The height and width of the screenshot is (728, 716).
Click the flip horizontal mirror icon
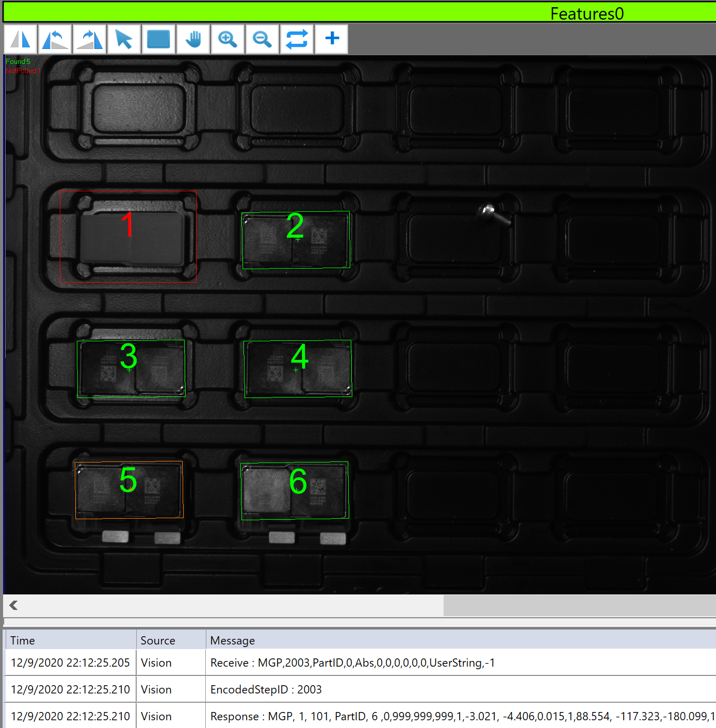tap(21, 39)
